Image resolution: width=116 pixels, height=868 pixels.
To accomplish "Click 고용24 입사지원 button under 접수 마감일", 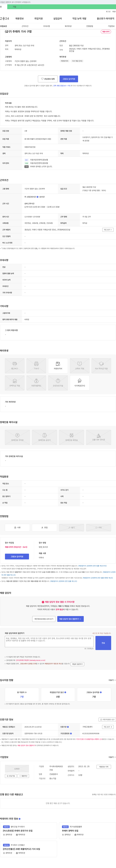I will point(17,557).
